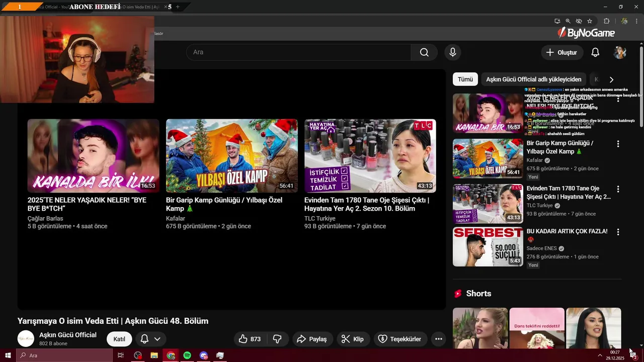644x362 pixels.
Task: Open Chrome three-dot menu
Action: point(636,21)
